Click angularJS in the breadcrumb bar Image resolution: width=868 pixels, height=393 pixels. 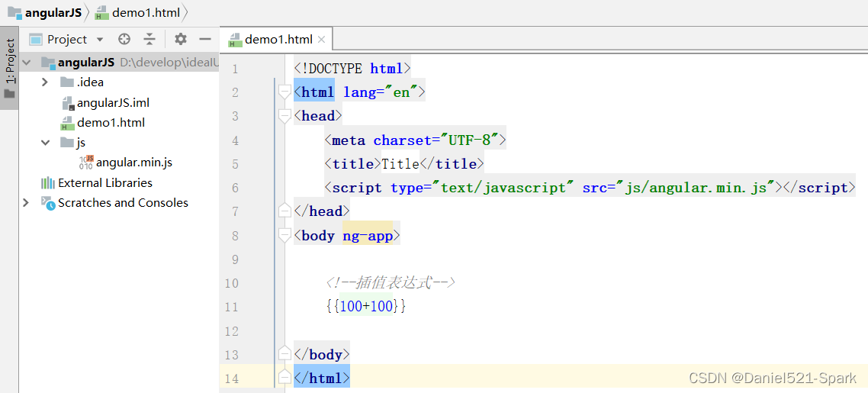click(x=52, y=13)
